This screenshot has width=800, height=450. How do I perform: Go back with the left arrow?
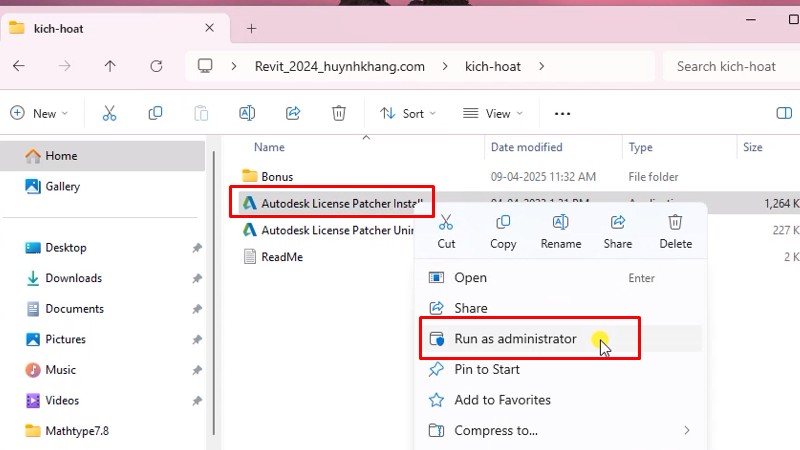[19, 66]
